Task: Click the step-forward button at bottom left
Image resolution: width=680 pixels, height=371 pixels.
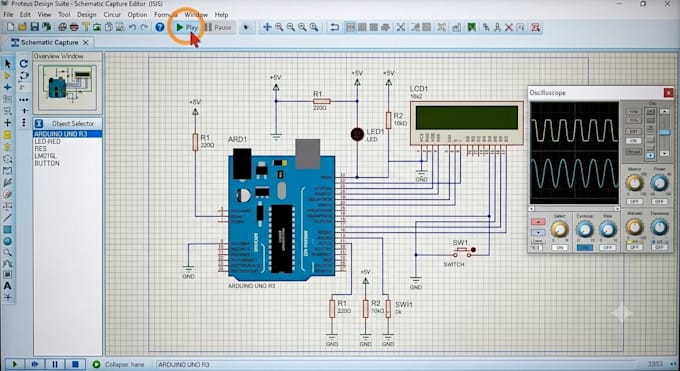Action: tap(35, 364)
